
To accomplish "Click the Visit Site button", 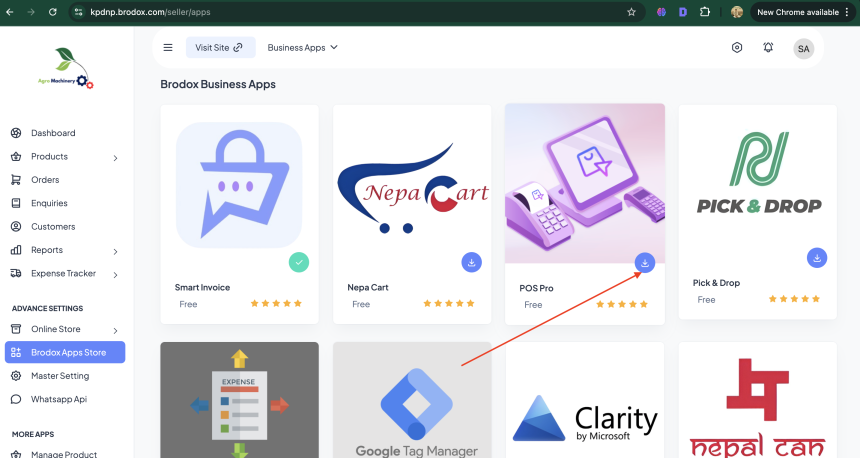I will point(220,47).
